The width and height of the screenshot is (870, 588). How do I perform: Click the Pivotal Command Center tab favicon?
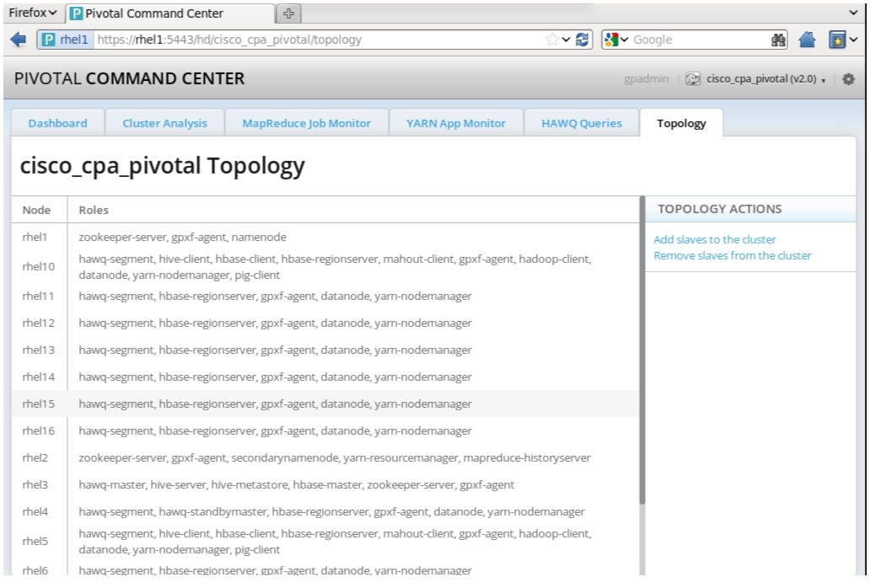(x=76, y=13)
